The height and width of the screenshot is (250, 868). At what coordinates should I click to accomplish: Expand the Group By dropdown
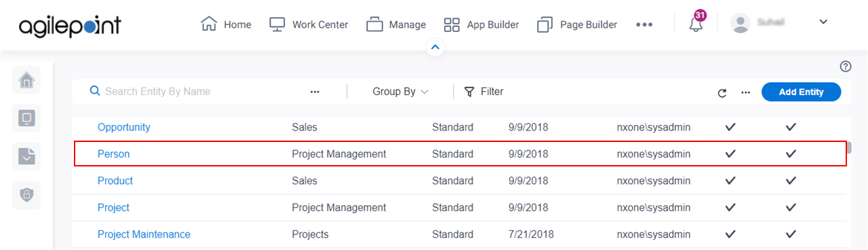point(400,91)
